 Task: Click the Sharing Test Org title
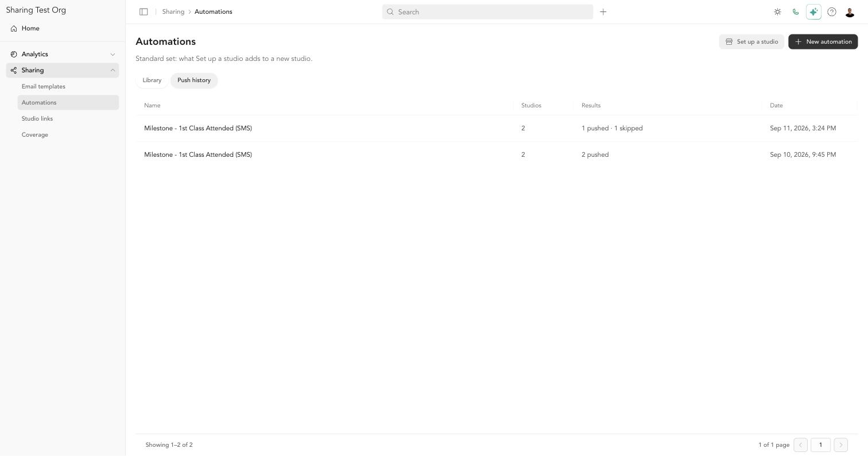(x=36, y=10)
